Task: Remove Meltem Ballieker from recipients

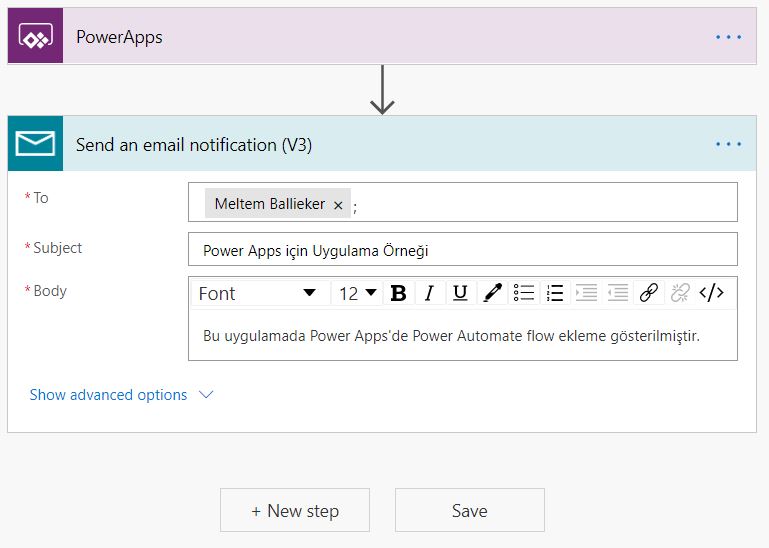Action: point(338,205)
